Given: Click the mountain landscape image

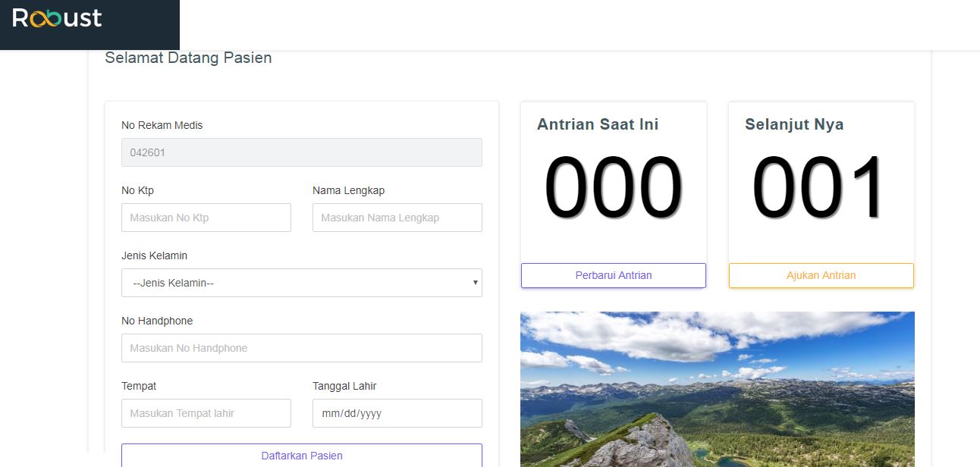Looking at the screenshot, I should 717,387.
